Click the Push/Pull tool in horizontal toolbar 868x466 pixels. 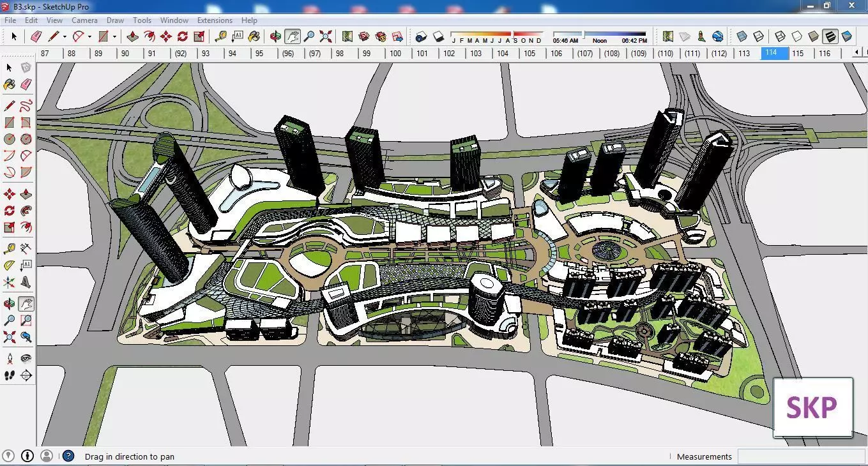[133, 36]
